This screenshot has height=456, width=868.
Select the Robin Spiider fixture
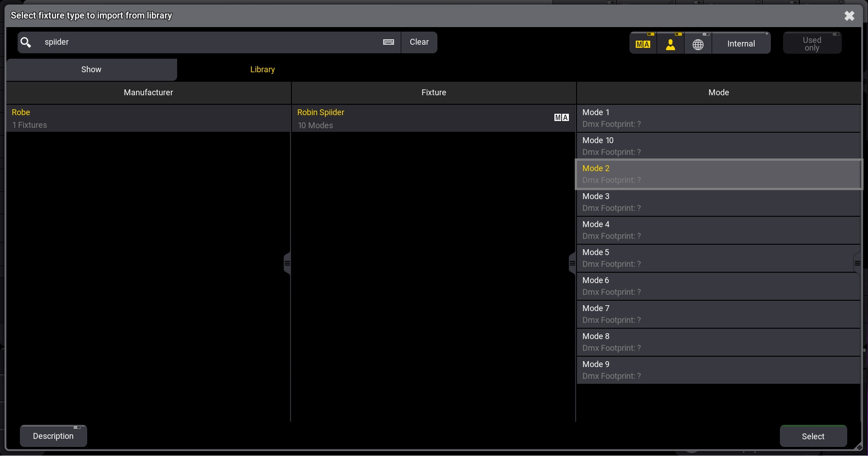(x=420, y=118)
